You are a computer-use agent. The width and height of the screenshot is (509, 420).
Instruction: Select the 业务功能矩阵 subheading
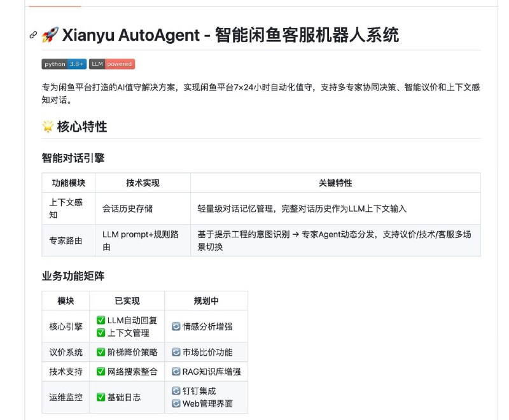pos(73,276)
